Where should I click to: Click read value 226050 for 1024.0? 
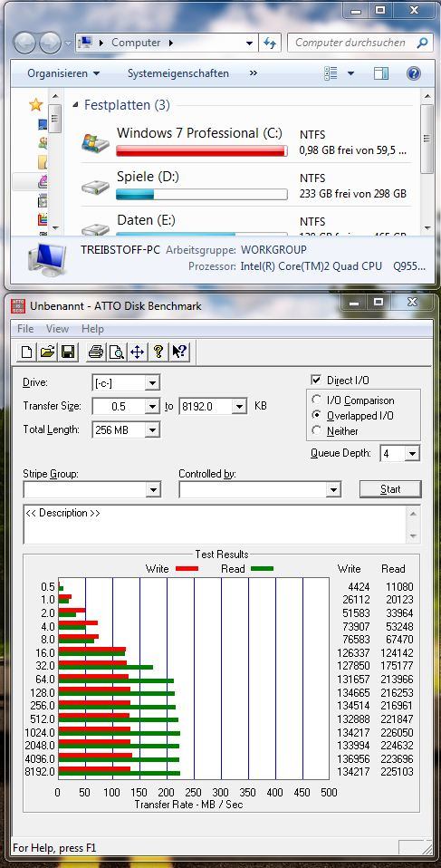point(397,732)
